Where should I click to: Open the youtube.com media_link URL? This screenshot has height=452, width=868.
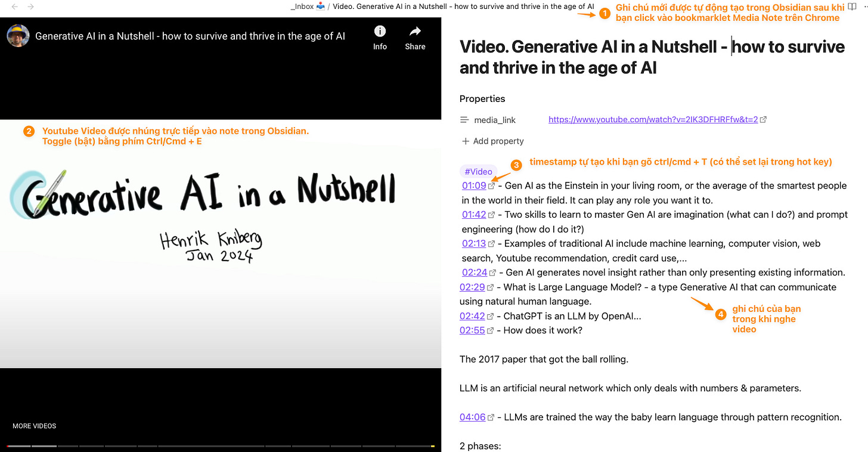tap(653, 120)
